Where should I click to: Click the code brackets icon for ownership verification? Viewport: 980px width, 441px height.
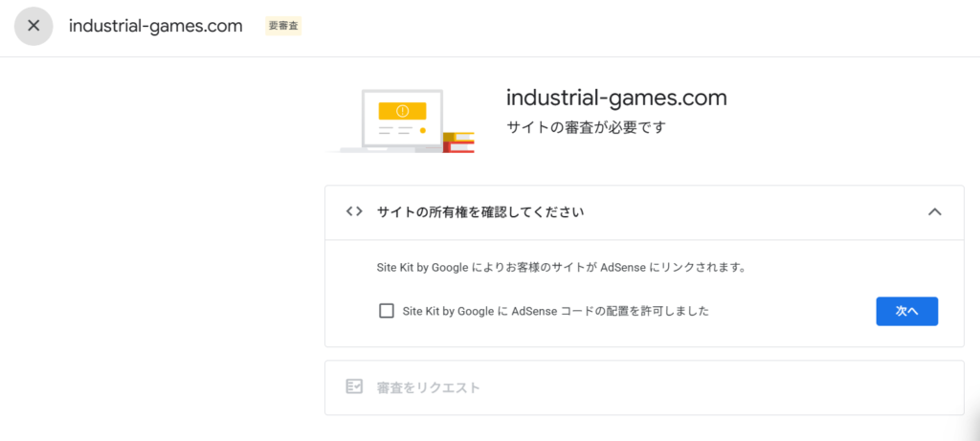[x=354, y=212]
